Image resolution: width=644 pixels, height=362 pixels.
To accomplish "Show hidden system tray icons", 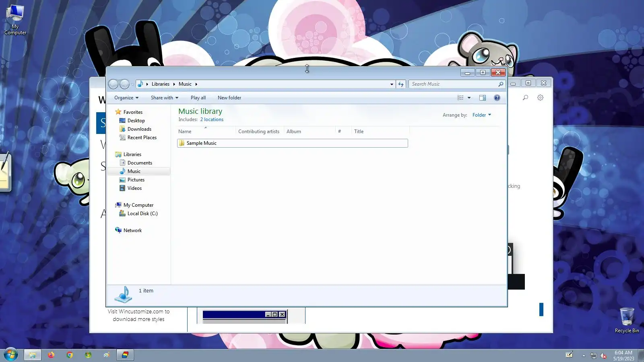I will point(584,356).
